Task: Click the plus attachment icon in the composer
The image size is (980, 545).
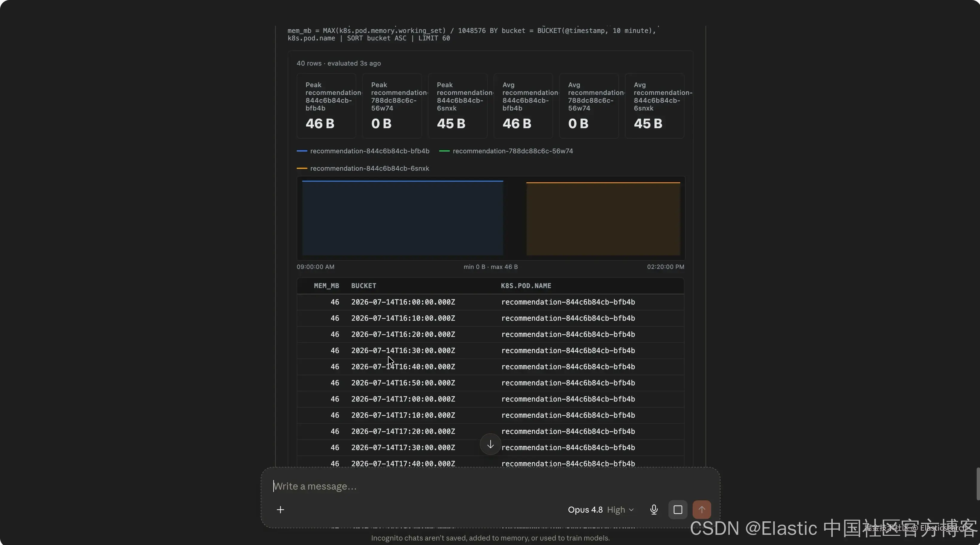Action: tap(280, 510)
